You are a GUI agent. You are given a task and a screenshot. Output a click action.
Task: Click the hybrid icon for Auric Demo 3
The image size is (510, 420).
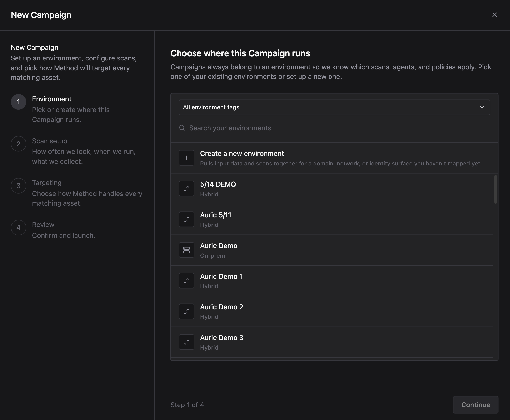186,342
